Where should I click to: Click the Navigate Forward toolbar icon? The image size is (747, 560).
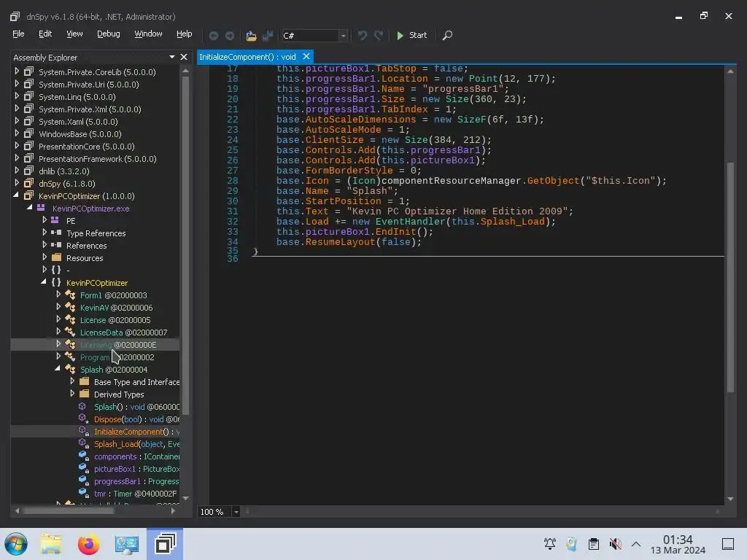230,36
